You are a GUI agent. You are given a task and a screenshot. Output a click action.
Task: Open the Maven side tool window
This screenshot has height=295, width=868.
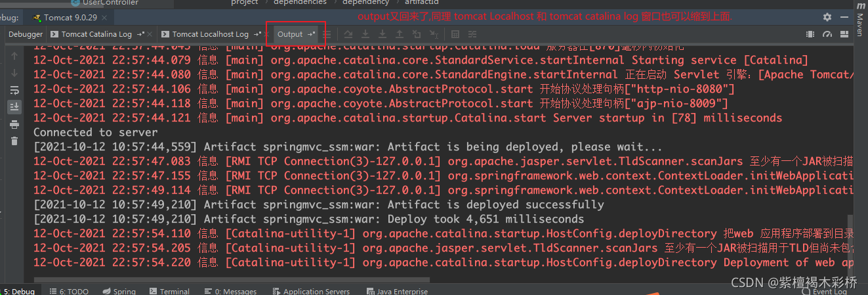tap(859, 20)
